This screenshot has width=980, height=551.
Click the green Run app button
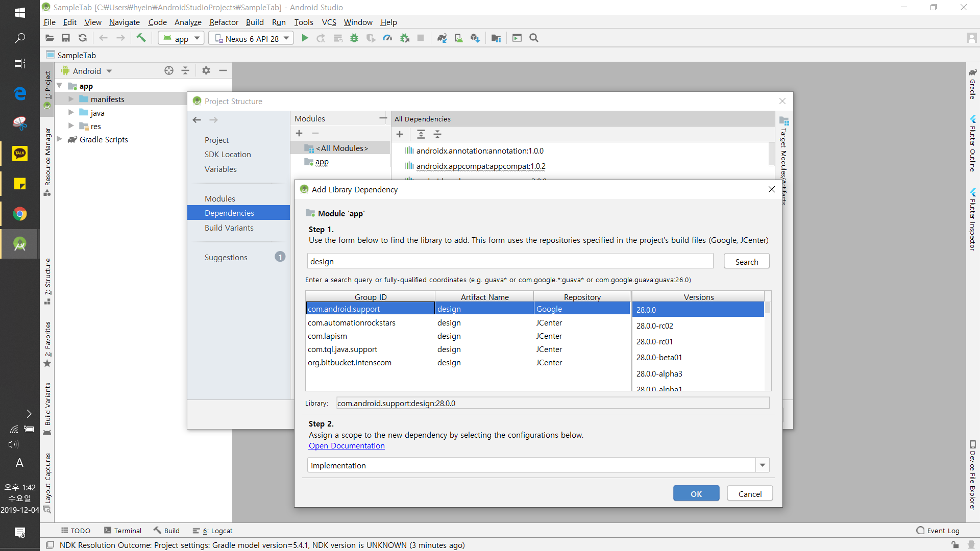coord(305,38)
